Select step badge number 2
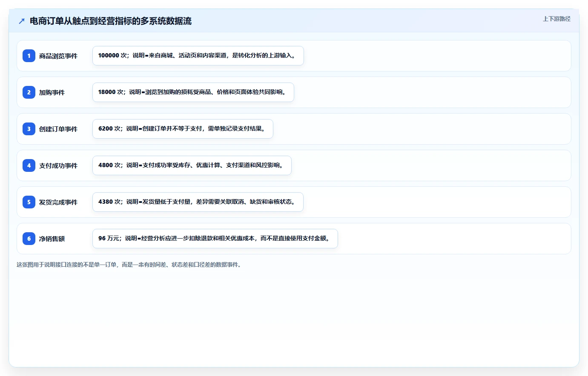Image resolution: width=588 pixels, height=376 pixels. click(x=29, y=92)
